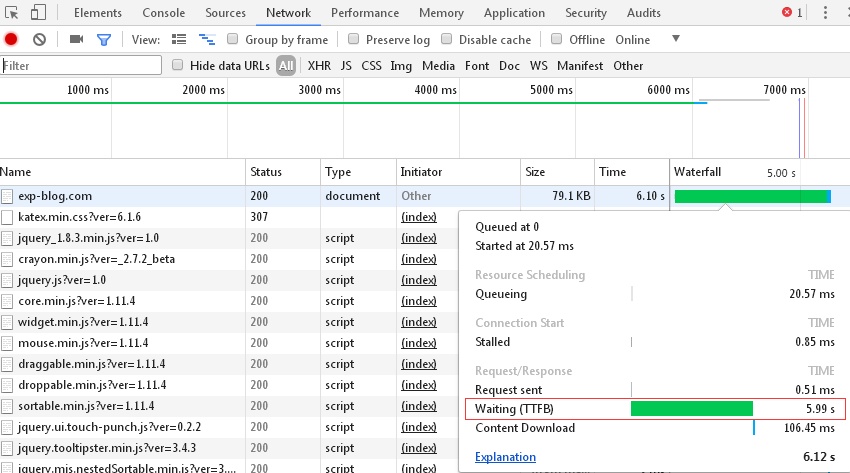Image resolution: width=850 pixels, height=473 pixels.
Task: Toggle the waterfall overview view icon
Action: [207, 39]
